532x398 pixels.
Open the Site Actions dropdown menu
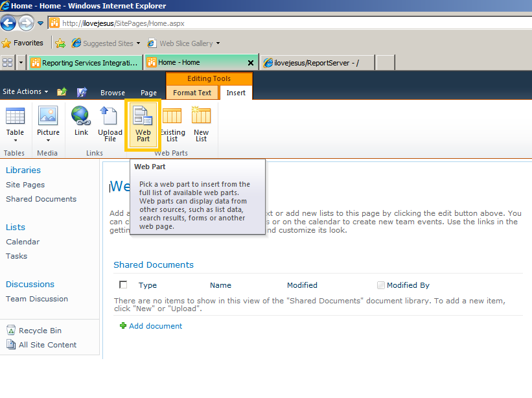click(x=25, y=91)
